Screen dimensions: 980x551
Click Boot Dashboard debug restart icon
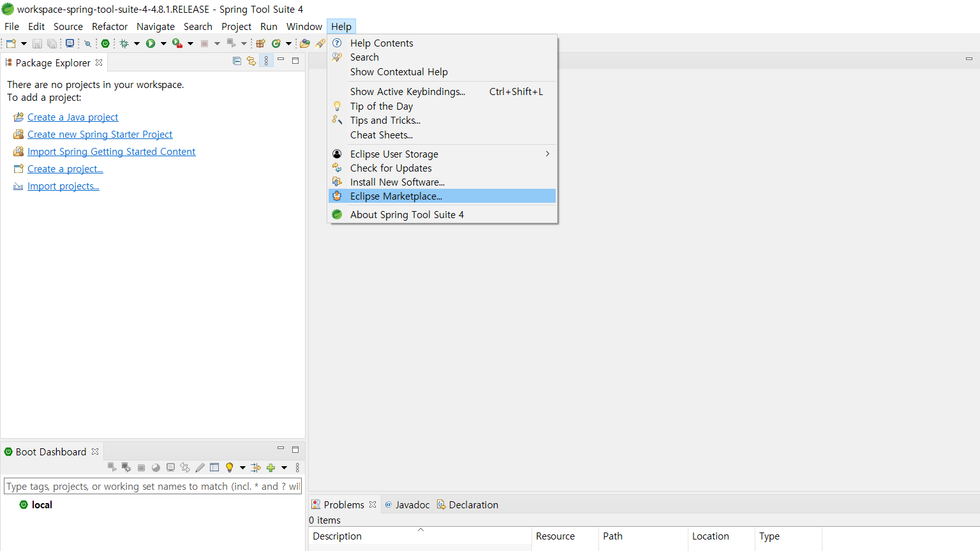coord(126,467)
